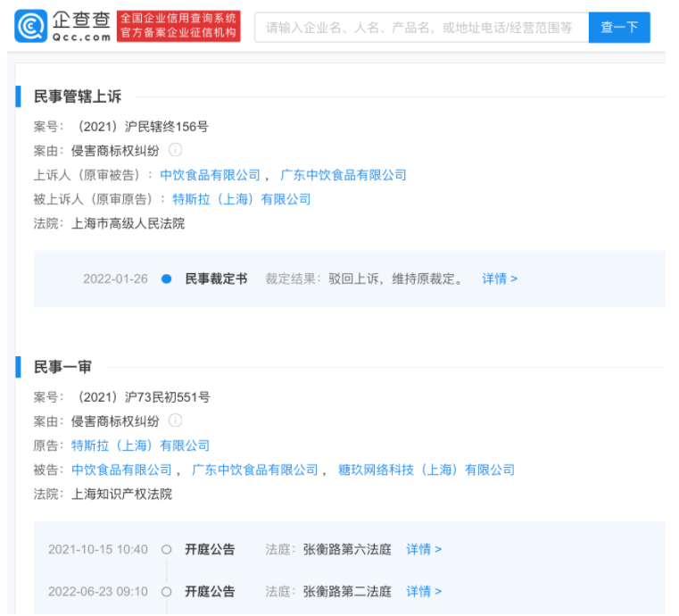Click the 2022-06-23 hearing timeline marker

pos(167,591)
